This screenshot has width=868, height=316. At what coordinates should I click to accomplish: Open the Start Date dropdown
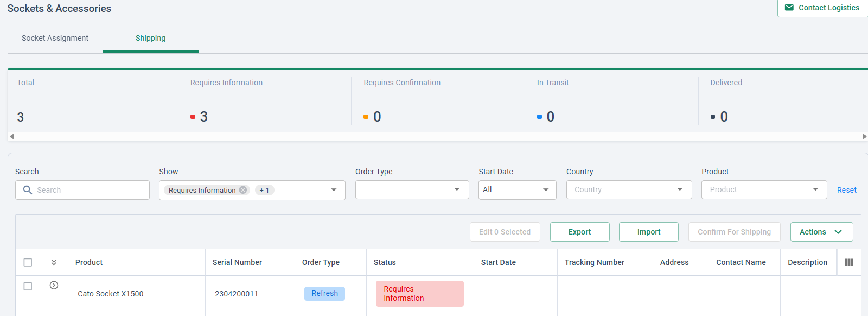tap(518, 189)
